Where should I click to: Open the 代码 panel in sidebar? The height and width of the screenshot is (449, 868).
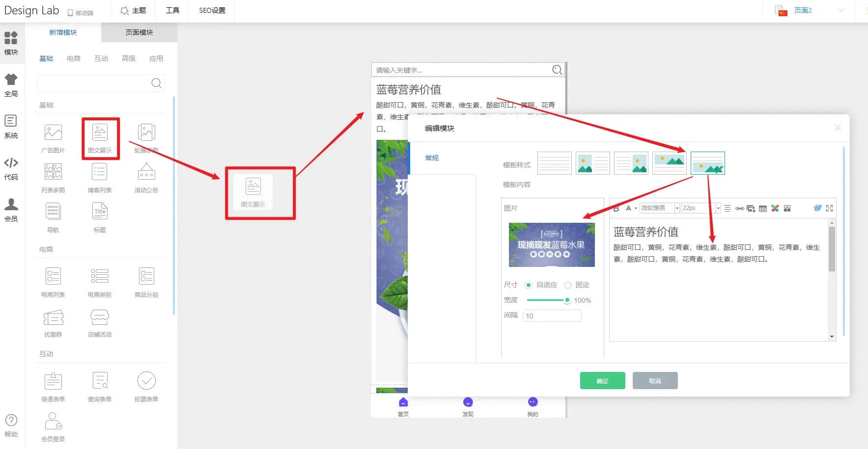click(11, 168)
